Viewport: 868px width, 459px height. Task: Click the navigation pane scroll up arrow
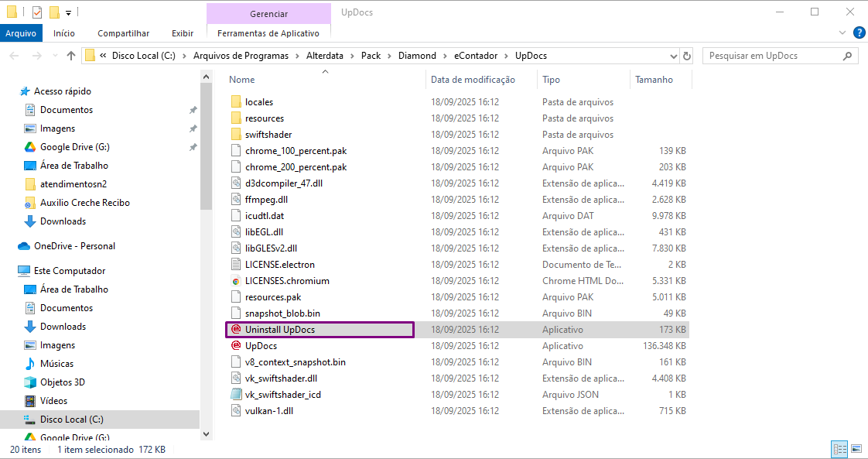(x=207, y=77)
